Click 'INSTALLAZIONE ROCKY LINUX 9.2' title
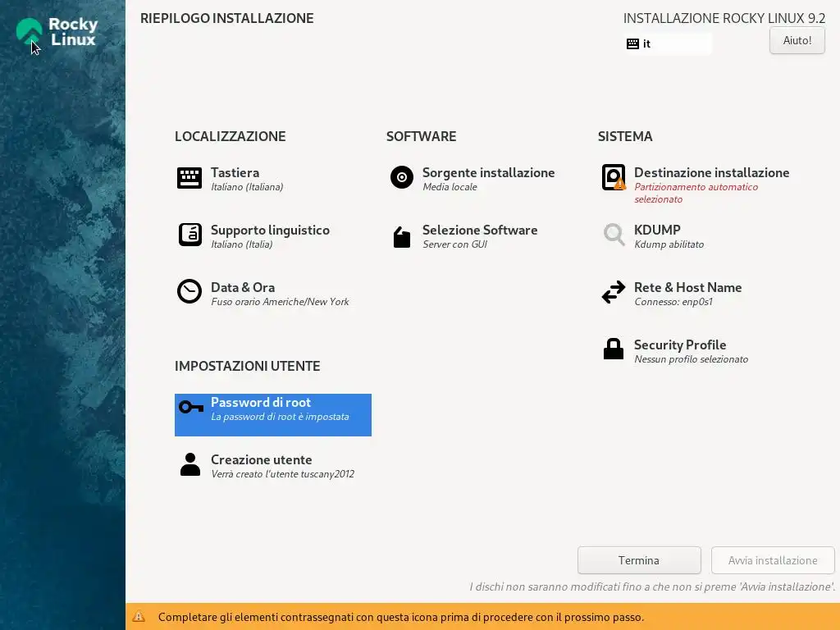Viewport: 840px width, 630px height. coord(724,18)
